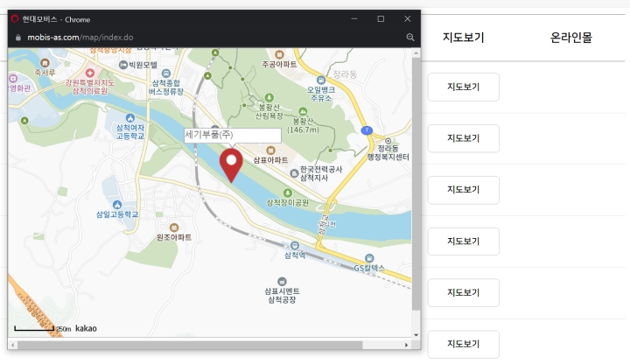630x364 pixels.
Task: Click the 지도보기 column header
Action: 463,38
